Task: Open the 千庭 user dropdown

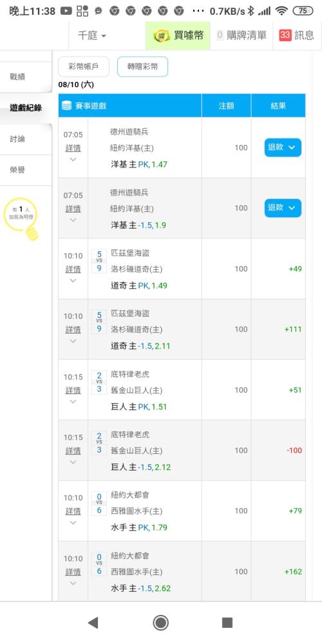Action: coord(92,35)
